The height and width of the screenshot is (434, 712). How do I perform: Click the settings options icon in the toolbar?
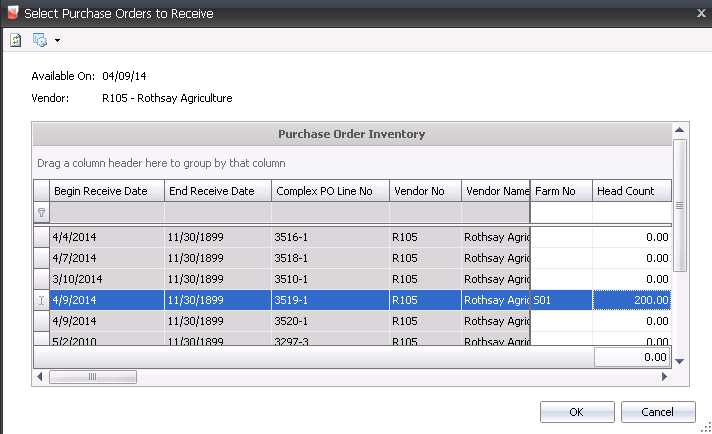[40, 40]
